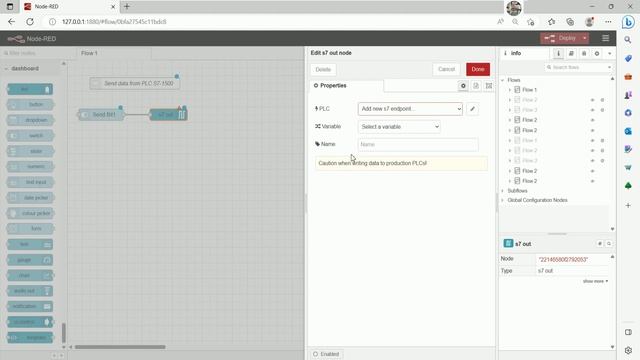
Task: Select the date picker node in the palette
Action: pyautogui.click(x=30, y=198)
